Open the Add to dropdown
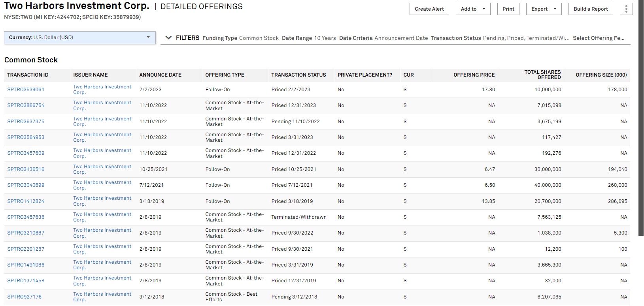Image resolution: width=644 pixels, height=306 pixels. 473,9
